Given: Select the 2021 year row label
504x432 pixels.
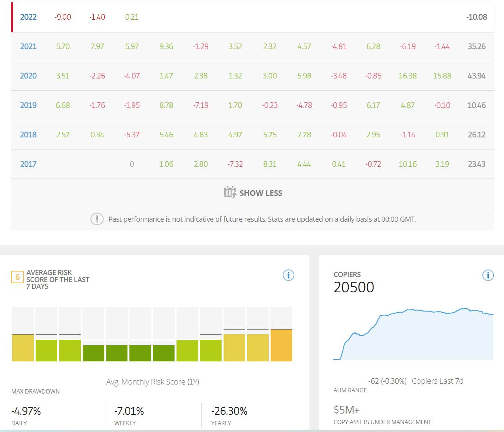Looking at the screenshot, I should pos(28,46).
